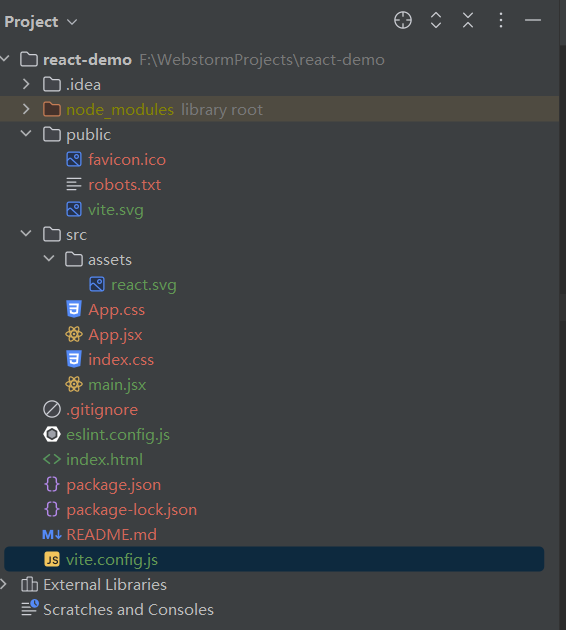Select Scratches and Consoles
The height and width of the screenshot is (630, 566).
point(129,610)
